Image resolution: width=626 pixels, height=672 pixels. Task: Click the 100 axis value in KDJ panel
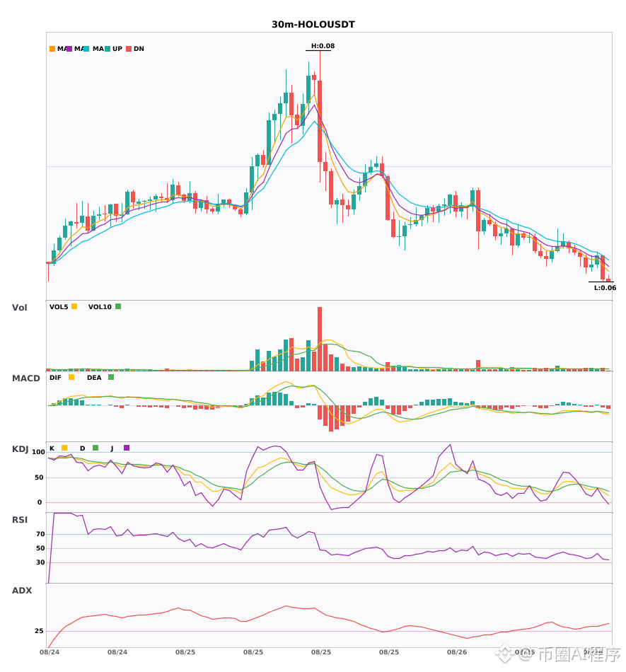pos(39,452)
